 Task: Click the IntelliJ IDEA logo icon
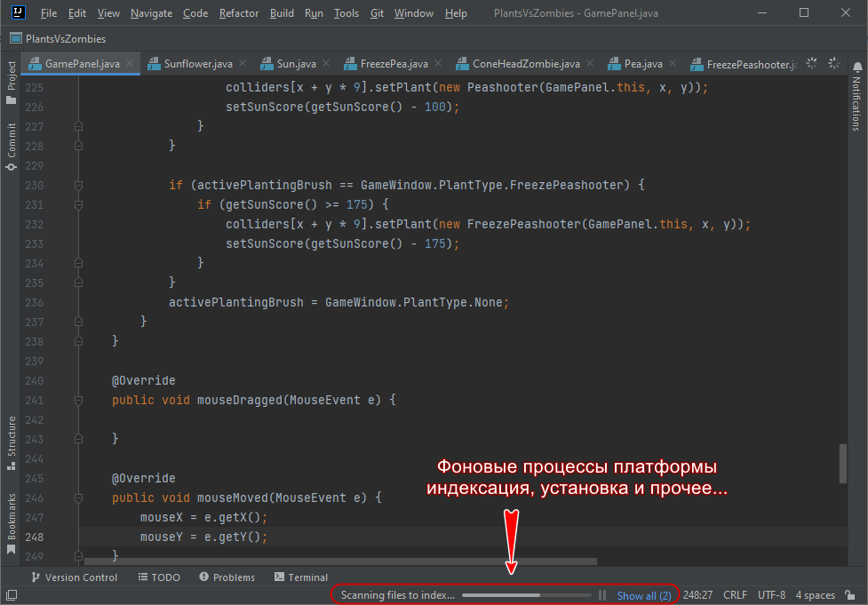coord(18,12)
